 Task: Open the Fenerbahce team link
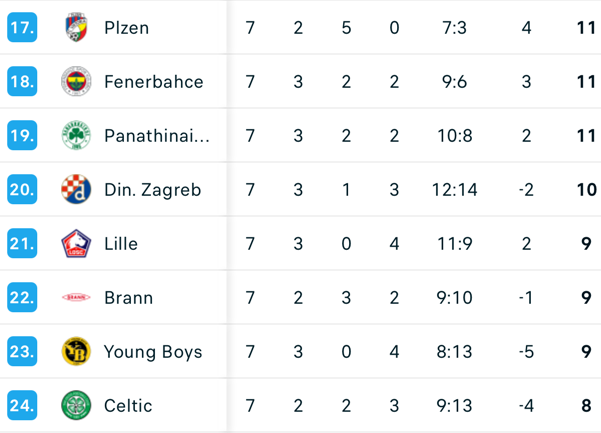(153, 82)
